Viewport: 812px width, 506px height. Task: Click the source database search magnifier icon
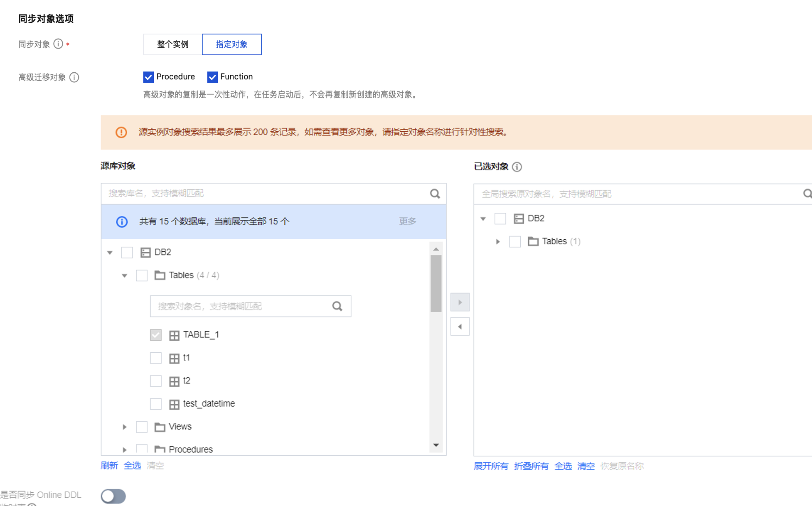click(x=435, y=194)
